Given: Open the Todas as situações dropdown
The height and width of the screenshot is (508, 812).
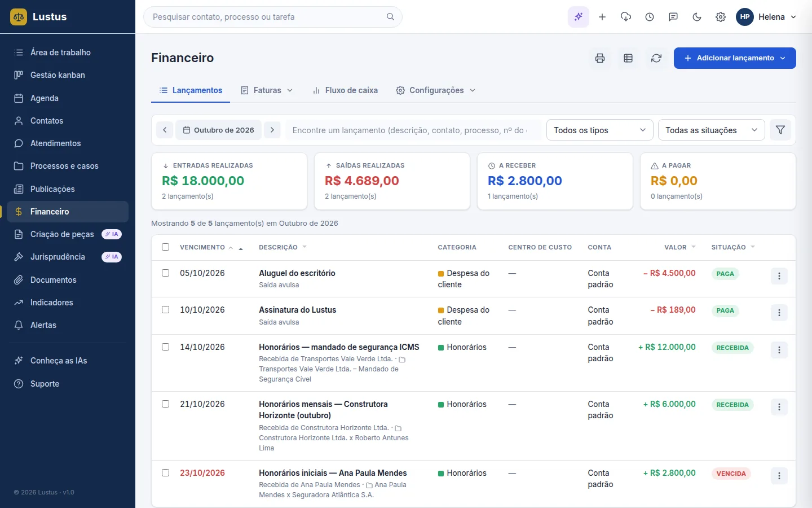Looking at the screenshot, I should (712, 130).
